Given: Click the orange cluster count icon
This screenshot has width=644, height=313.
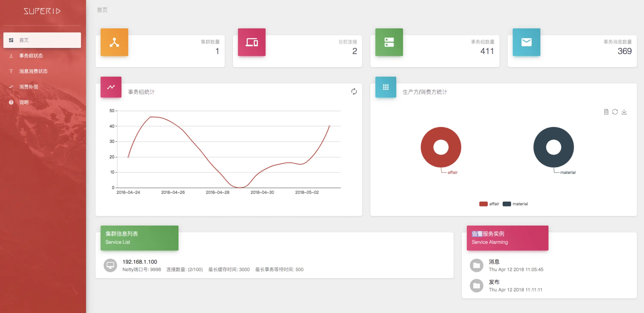Looking at the screenshot, I should [114, 42].
